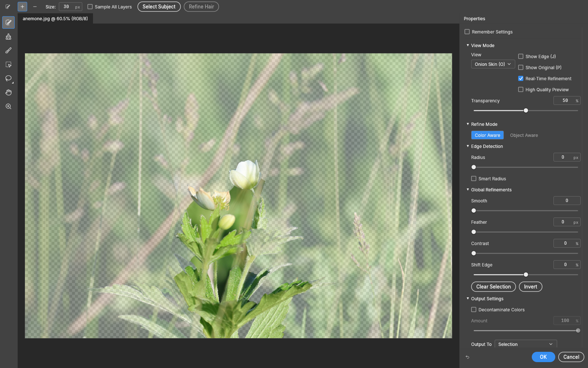The width and height of the screenshot is (588, 368).
Task: Open the Onion Skin view dropdown
Action: point(493,64)
